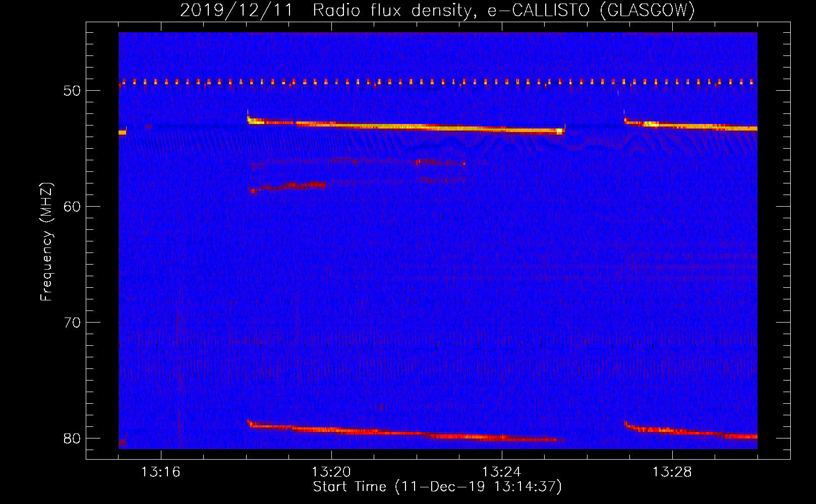Click the plot title '2019/12/11 Radio flux density, e-CALLISTO (GLASGOW)'
816x504 pixels.
(x=437, y=10)
